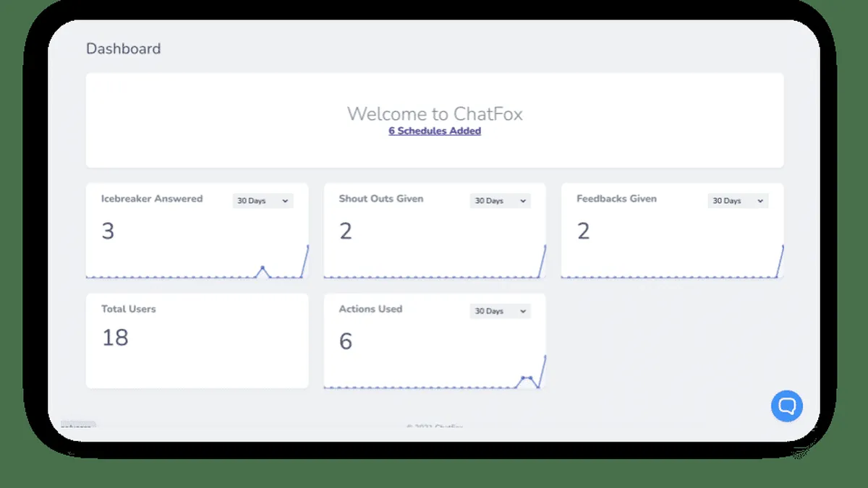Click the Actions Used trend chart
The height and width of the screenshot is (488, 868).
(x=435, y=372)
